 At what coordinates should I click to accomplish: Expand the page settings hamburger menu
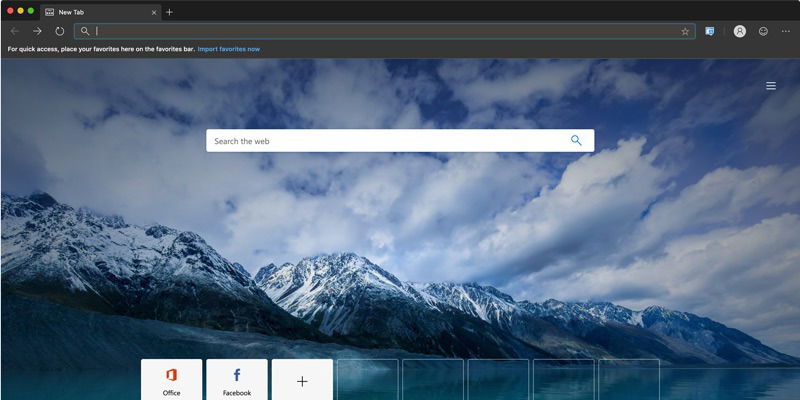coord(771,86)
